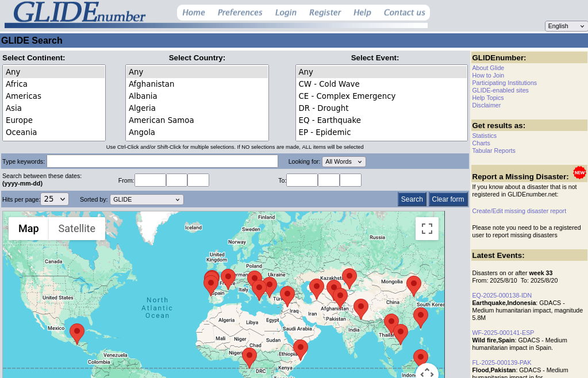588x378 pixels.
Task: Open the Sorted by GLIDE dropdown
Action: 147,199
